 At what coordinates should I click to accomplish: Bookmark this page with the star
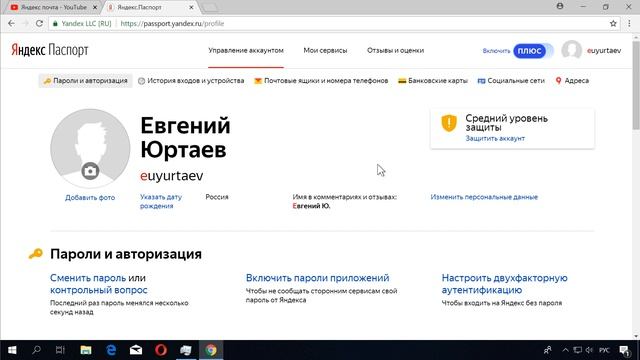pyautogui.click(x=613, y=24)
